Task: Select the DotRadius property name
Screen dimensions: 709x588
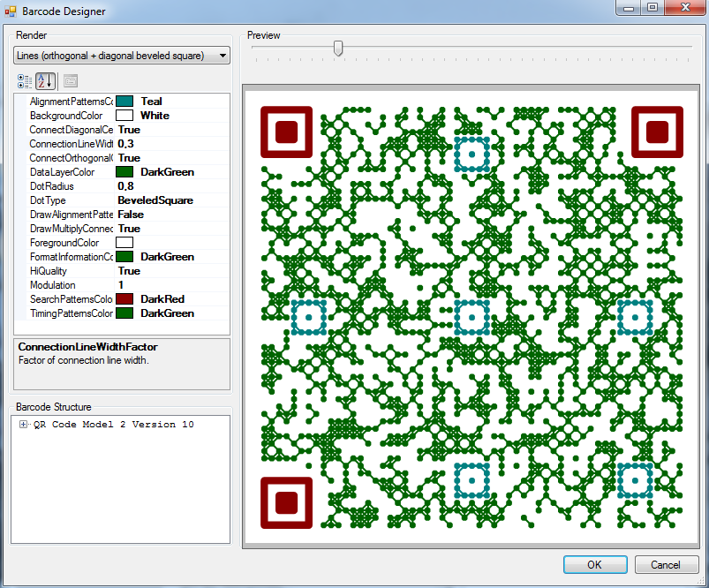Action: [51, 186]
